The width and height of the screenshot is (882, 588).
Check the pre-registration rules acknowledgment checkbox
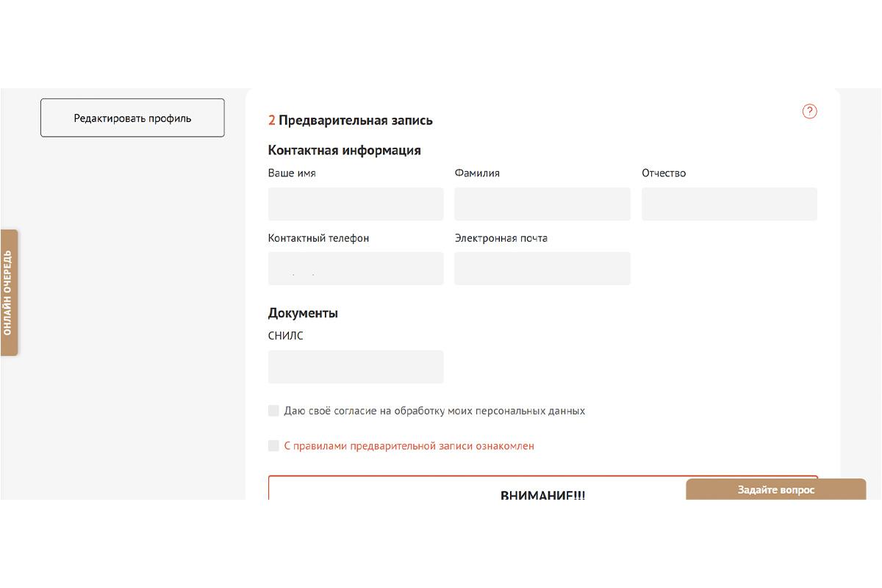[x=273, y=446]
